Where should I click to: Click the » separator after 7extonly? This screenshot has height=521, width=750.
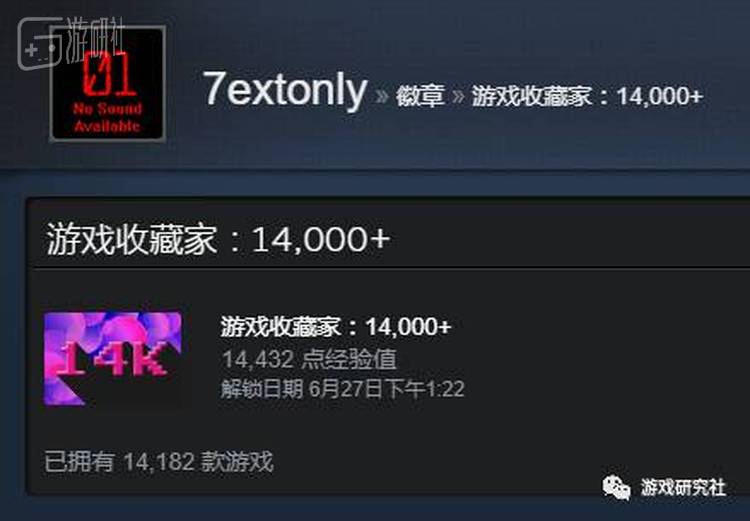coord(381,96)
